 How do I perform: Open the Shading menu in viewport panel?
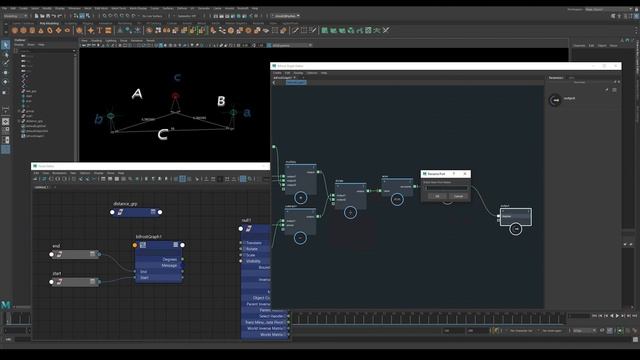coord(97,40)
